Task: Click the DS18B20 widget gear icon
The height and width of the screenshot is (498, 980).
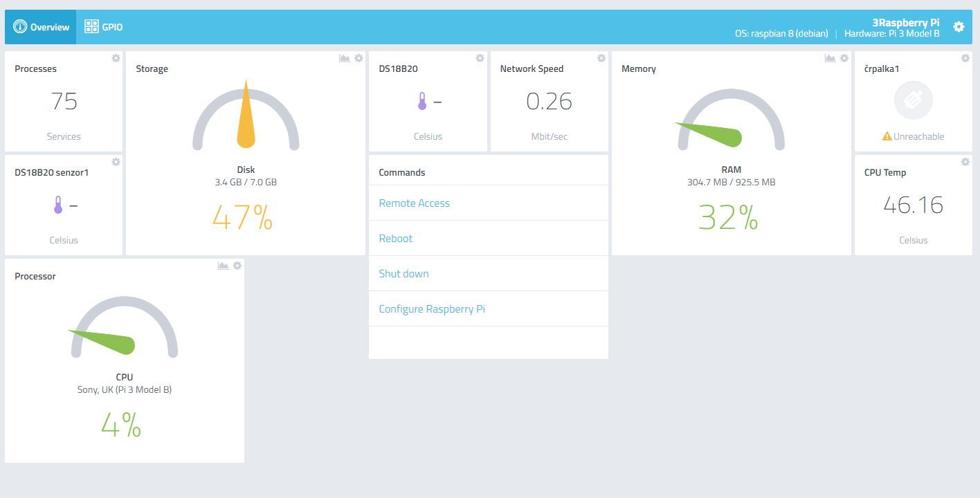Action: click(x=480, y=58)
